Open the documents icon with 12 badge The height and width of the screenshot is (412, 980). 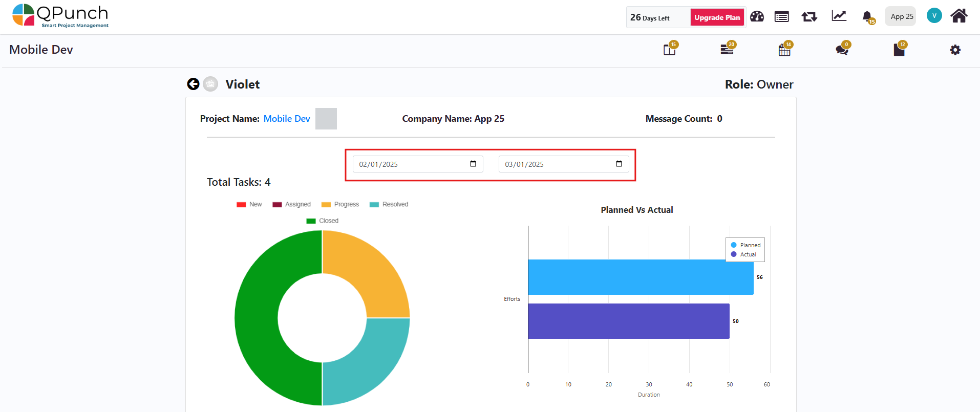(x=900, y=49)
